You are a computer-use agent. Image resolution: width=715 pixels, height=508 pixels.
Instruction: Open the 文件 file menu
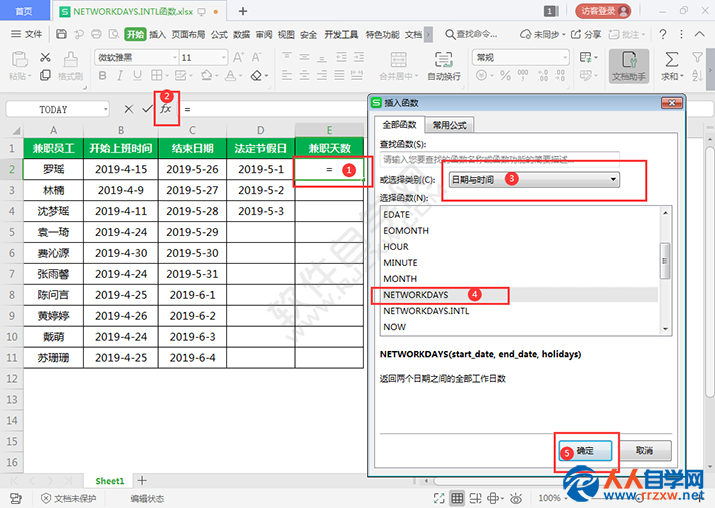pos(26,34)
